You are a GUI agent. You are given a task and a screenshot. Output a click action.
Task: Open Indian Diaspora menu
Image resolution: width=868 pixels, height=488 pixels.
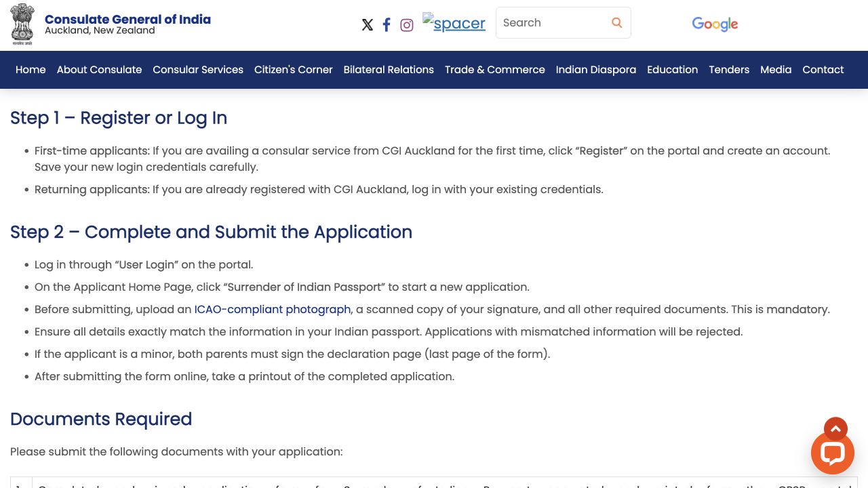[x=596, y=70]
